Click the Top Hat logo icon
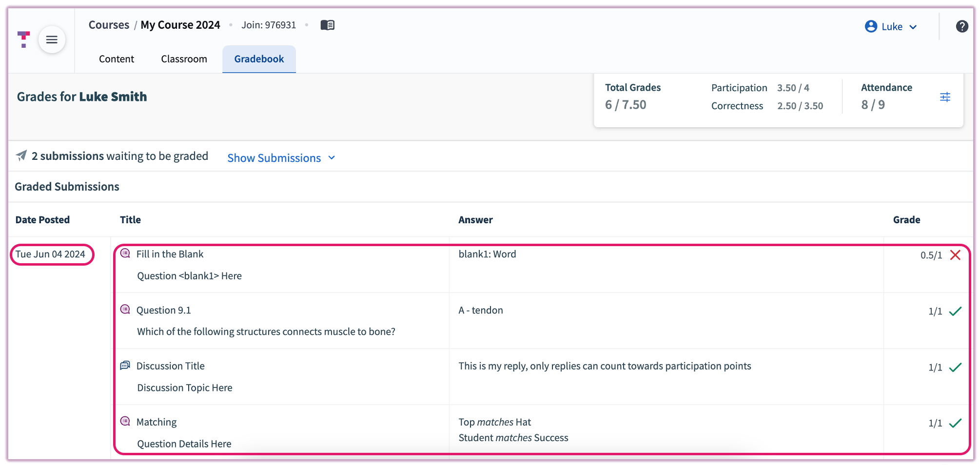Screen dimensions: 980x465 tap(23, 39)
